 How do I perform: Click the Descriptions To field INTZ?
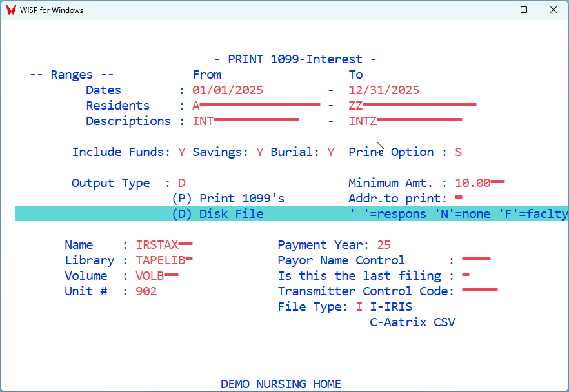coord(405,121)
